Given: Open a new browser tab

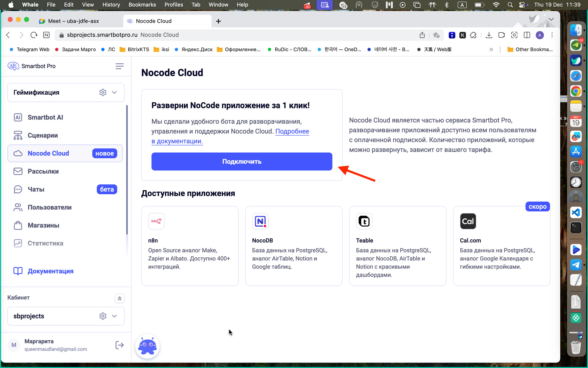Looking at the screenshot, I should coord(218,21).
